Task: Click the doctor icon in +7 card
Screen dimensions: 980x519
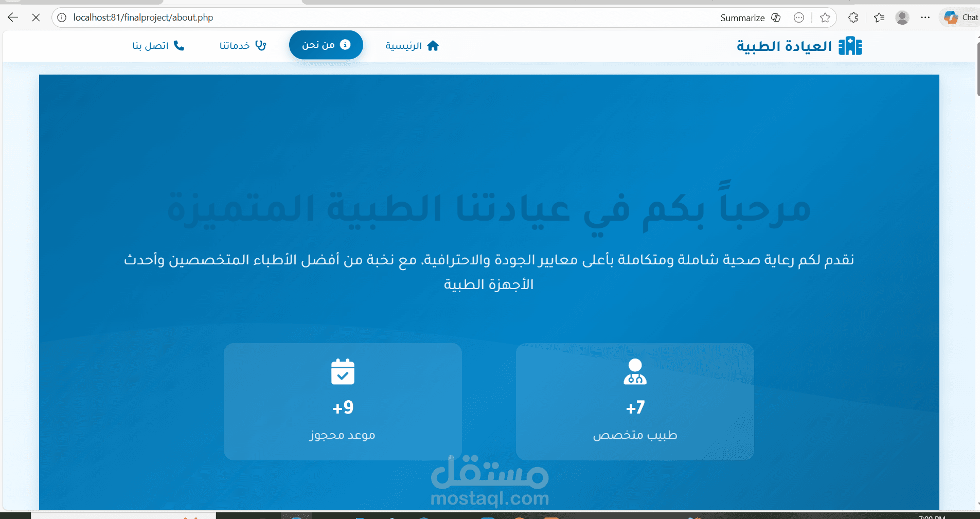Action: (635, 372)
